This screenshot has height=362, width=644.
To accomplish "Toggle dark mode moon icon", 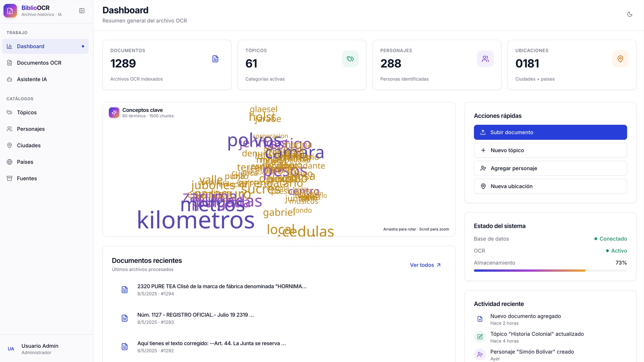I will coord(630,14).
